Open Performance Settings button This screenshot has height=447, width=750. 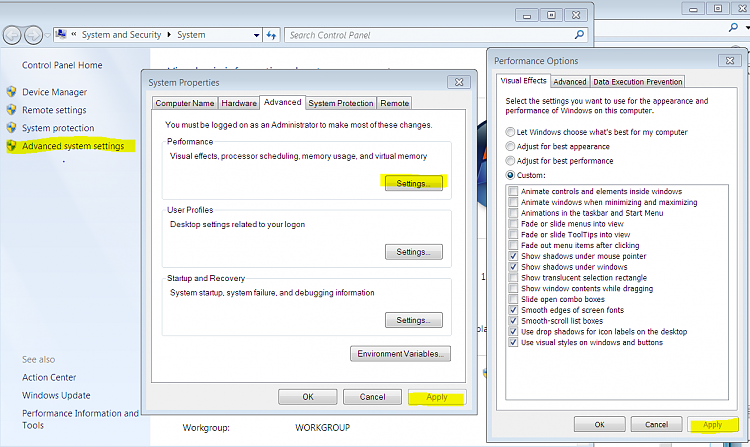(x=414, y=184)
